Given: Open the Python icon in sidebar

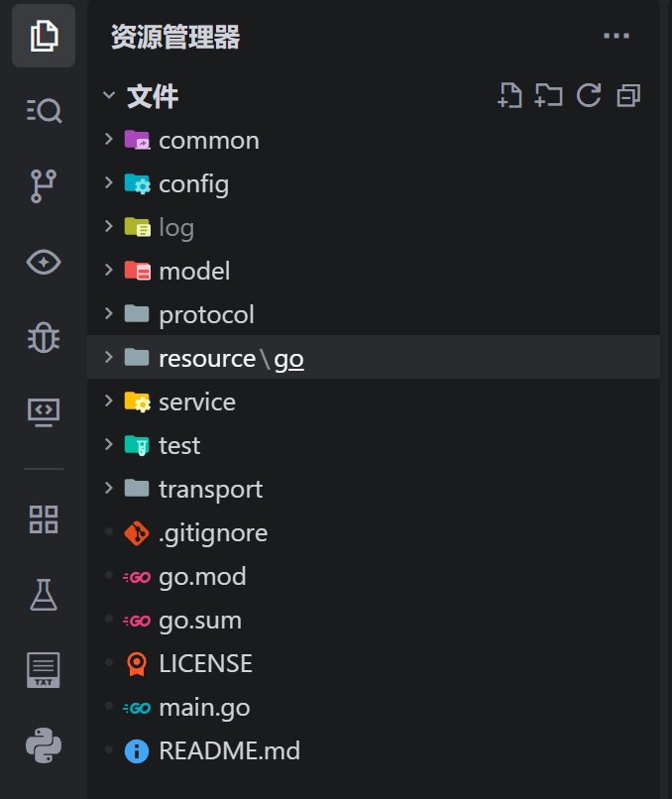Looking at the screenshot, I should pos(44,745).
